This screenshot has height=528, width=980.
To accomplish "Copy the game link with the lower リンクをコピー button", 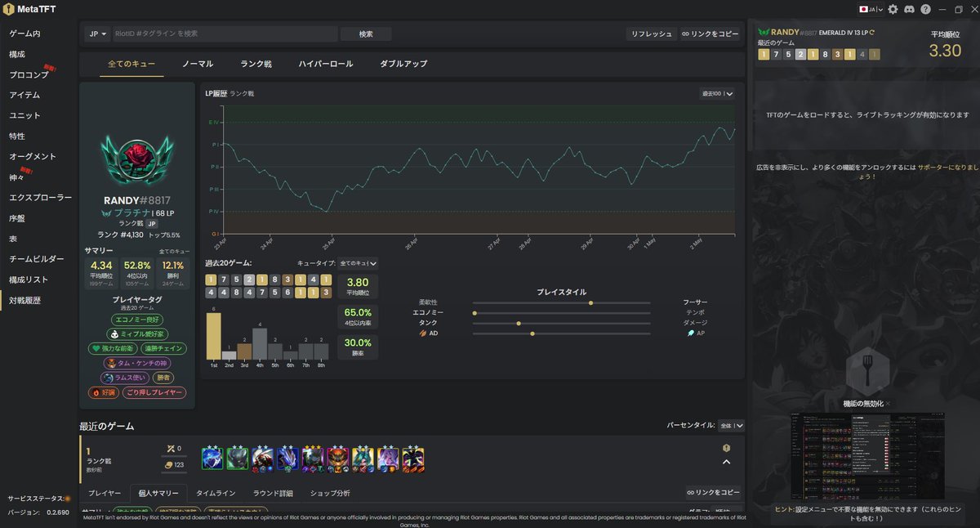I will (714, 494).
